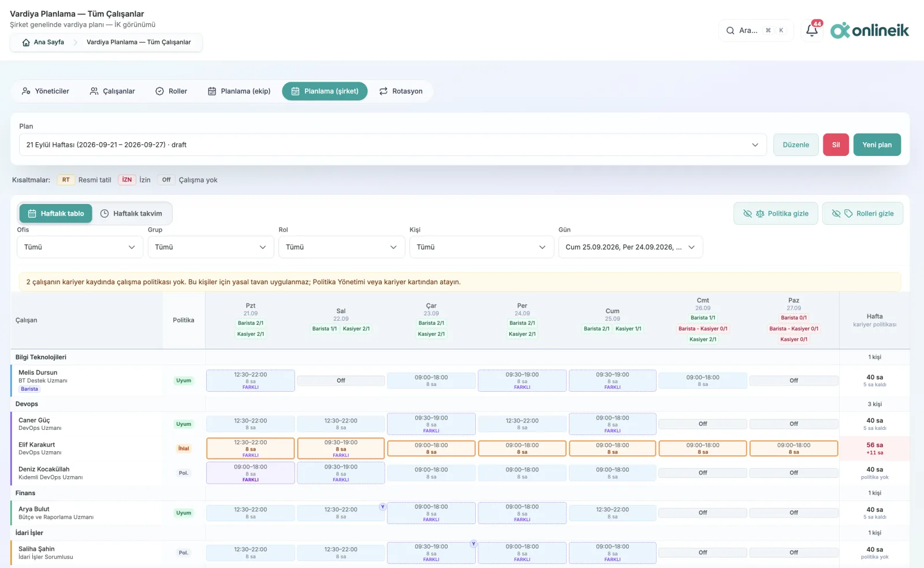
Task: Click Elif Karakurt's orange İhlal badge
Action: 184,448
